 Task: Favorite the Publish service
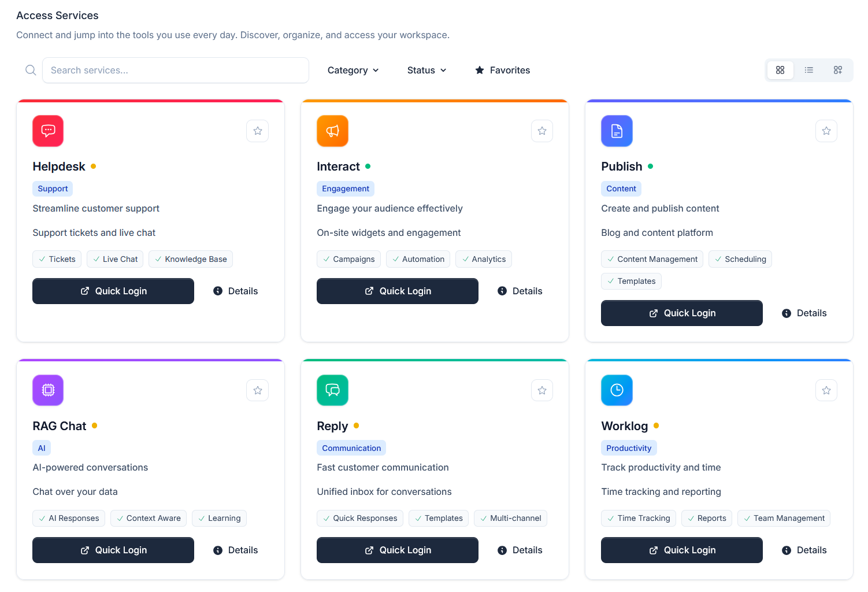click(x=826, y=131)
